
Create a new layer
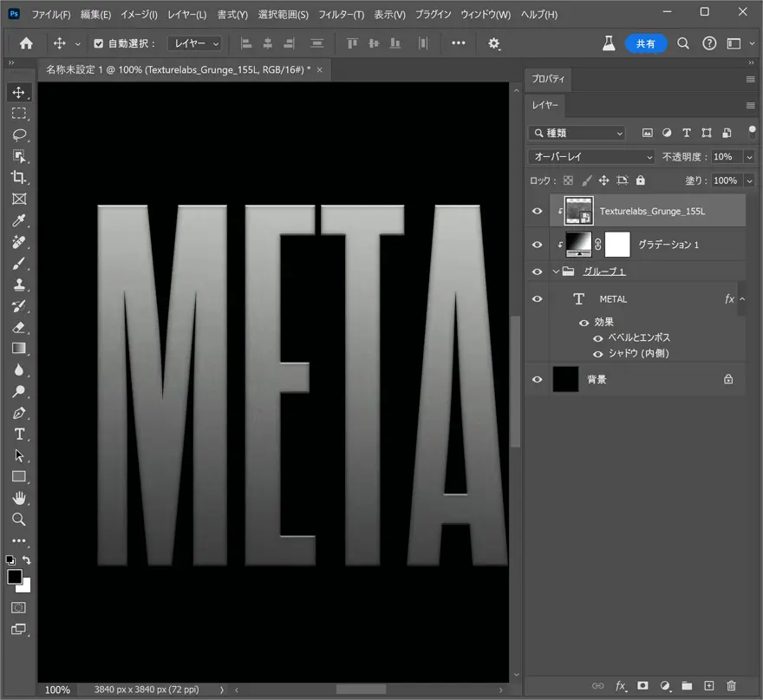tap(709, 686)
